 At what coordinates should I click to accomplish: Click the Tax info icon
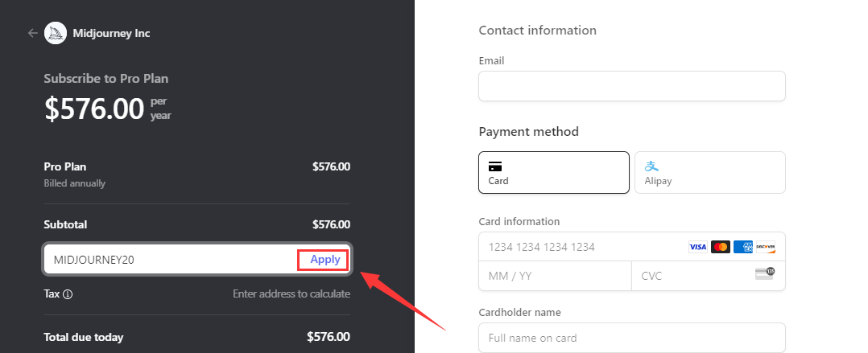pos(68,293)
